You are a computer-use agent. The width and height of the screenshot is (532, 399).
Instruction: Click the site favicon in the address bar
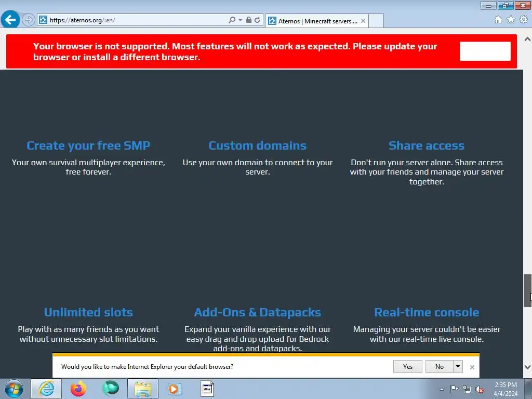(43, 20)
